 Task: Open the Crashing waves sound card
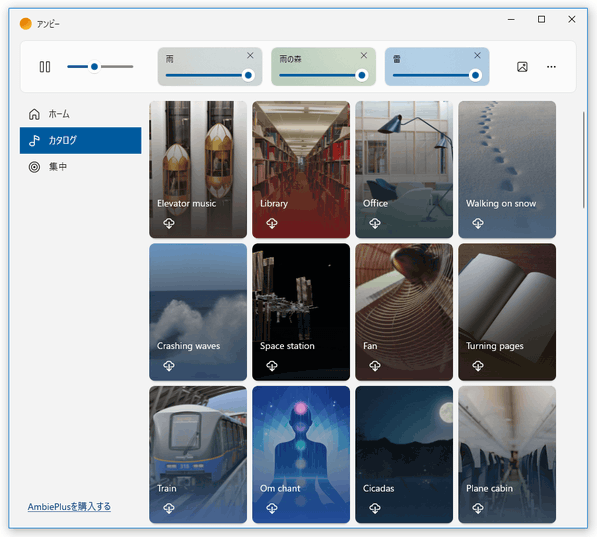[198, 312]
